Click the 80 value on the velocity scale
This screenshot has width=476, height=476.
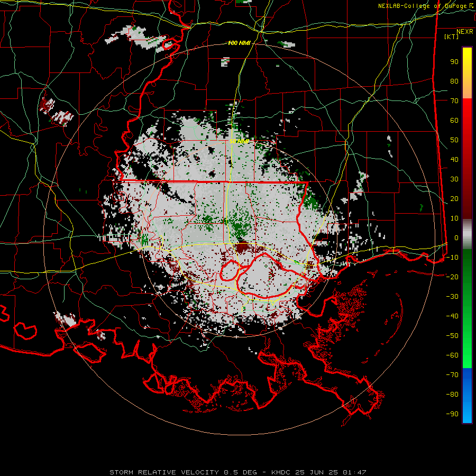[454, 81]
